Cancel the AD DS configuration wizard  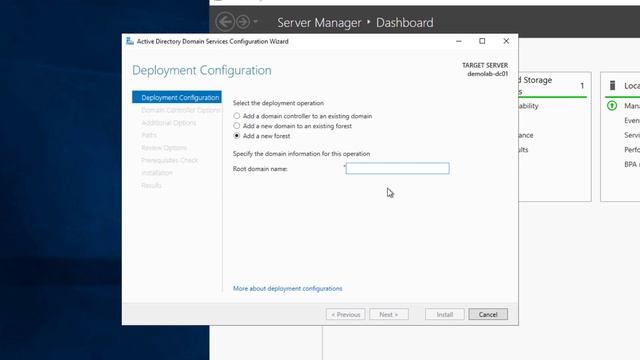(488, 314)
